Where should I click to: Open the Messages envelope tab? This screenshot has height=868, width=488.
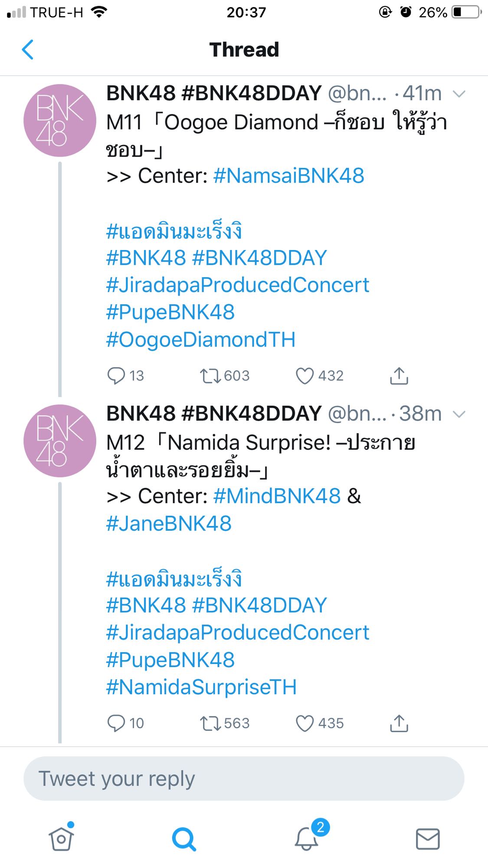click(428, 838)
